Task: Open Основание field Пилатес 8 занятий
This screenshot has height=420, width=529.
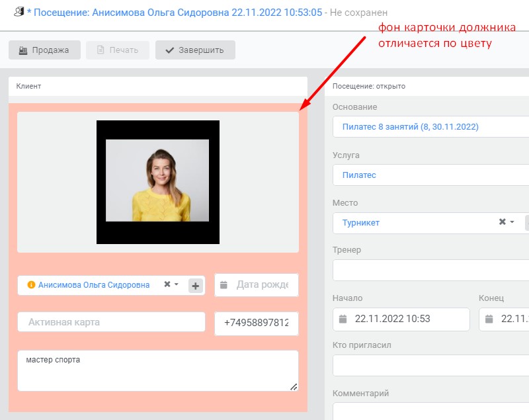Action: tap(431, 127)
